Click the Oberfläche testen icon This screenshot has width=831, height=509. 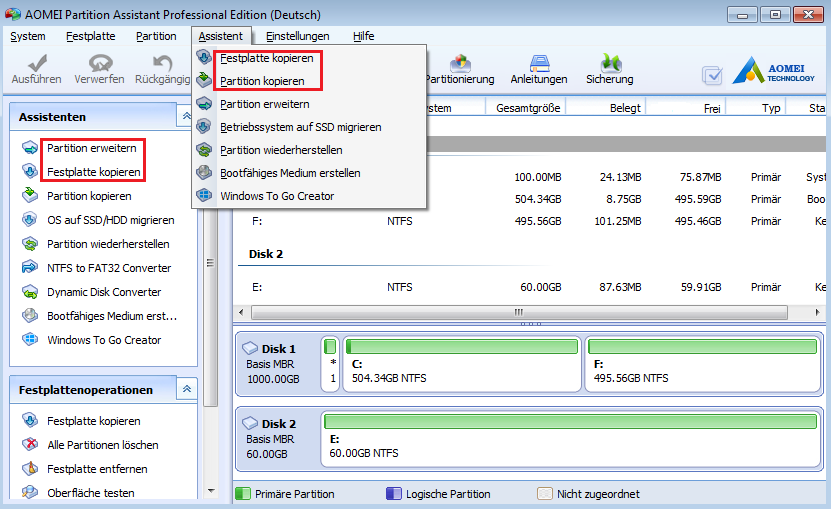point(30,492)
